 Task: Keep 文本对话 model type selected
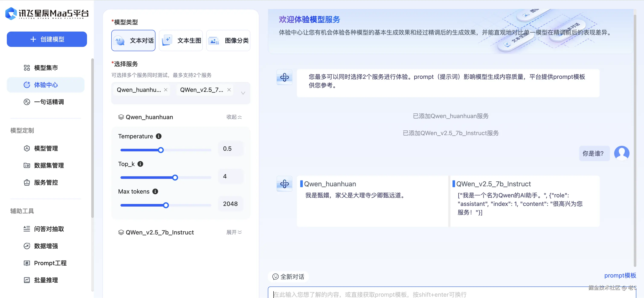tap(133, 40)
